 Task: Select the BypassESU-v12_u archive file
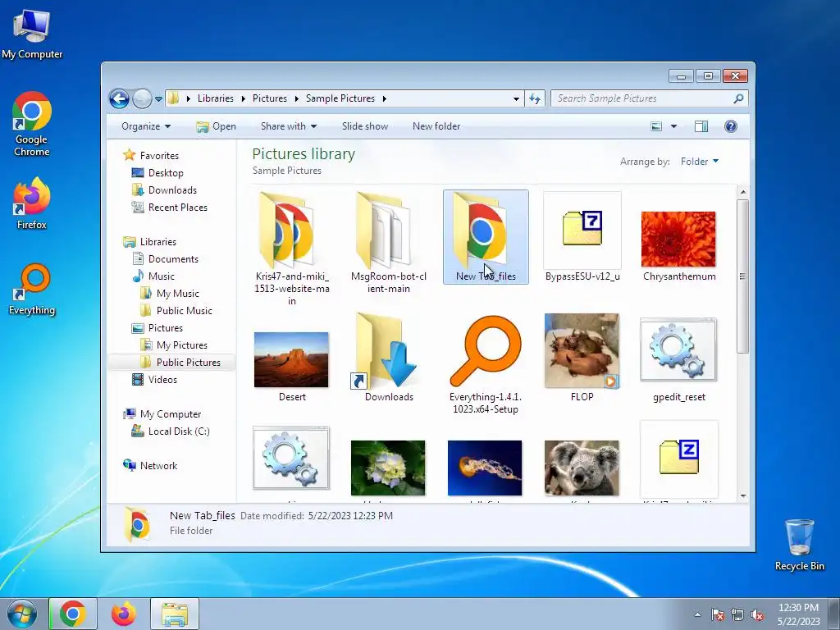tap(582, 236)
